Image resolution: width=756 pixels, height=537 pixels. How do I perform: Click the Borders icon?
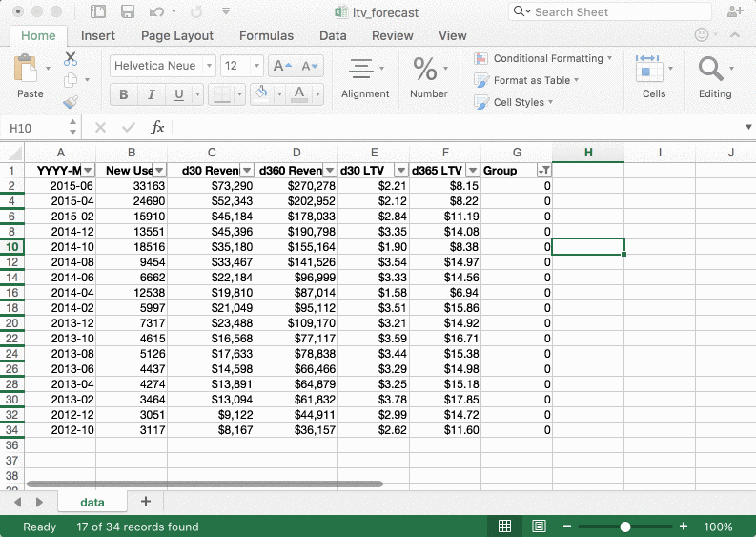pos(221,93)
